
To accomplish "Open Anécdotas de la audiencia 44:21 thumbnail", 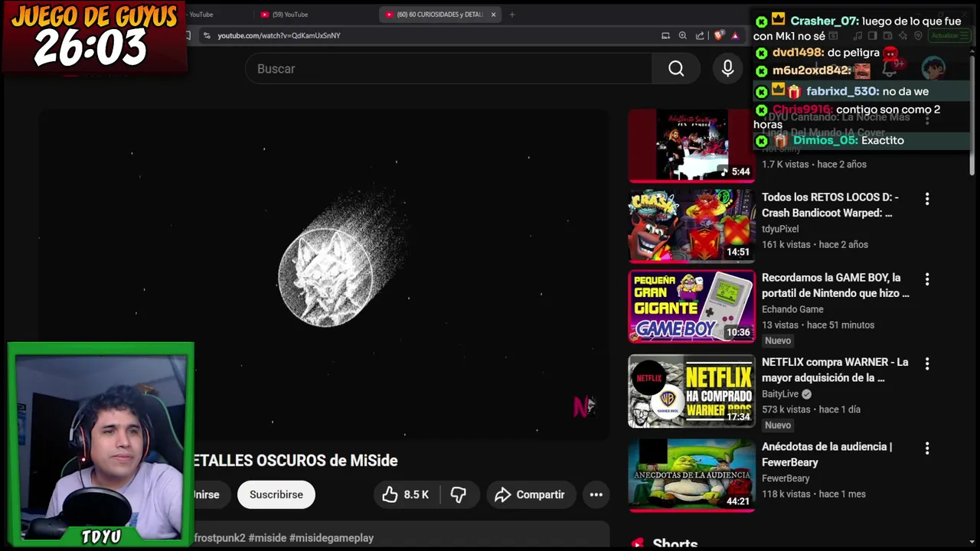I will tap(691, 475).
